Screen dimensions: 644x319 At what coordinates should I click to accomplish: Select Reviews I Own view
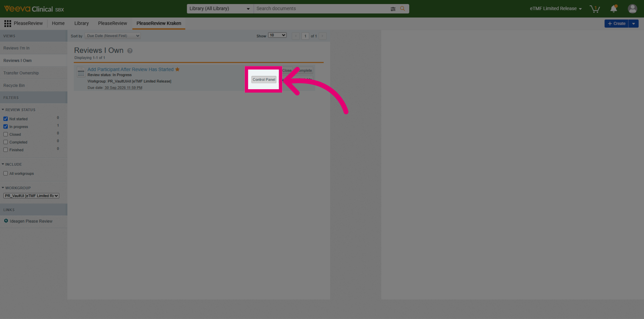tap(34, 60)
